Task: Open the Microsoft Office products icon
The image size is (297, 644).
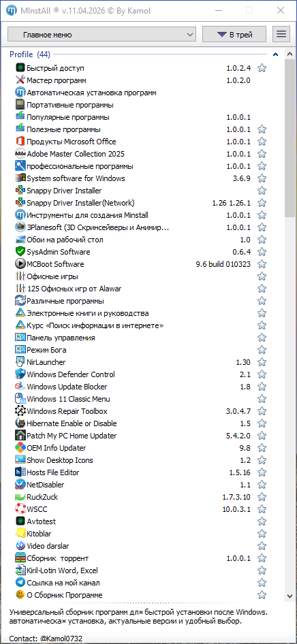Action: click(x=20, y=142)
